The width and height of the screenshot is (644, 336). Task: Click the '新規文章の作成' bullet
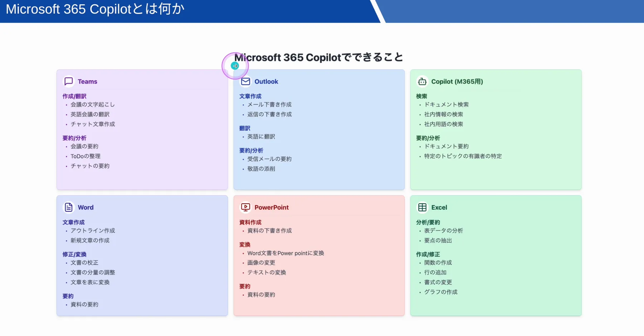tap(90, 240)
